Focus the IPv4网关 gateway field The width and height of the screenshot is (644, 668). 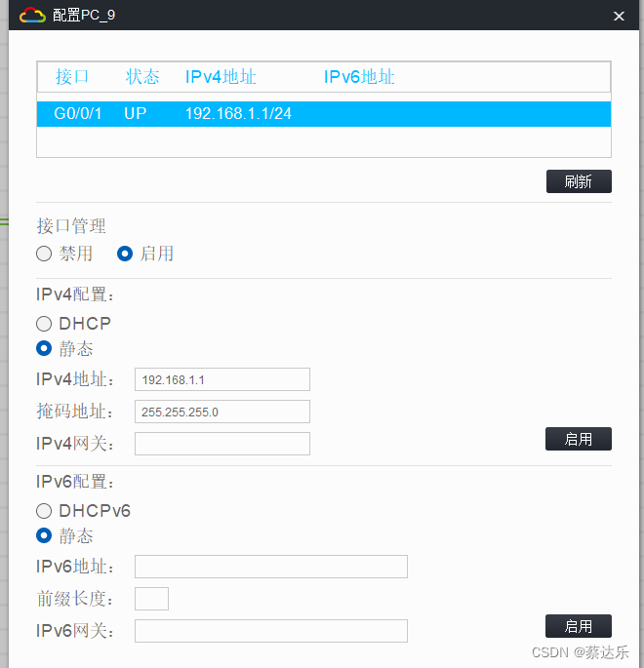click(x=222, y=444)
